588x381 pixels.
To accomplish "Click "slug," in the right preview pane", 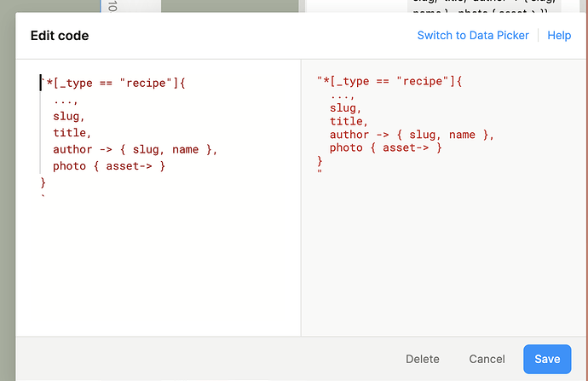I will point(345,108).
